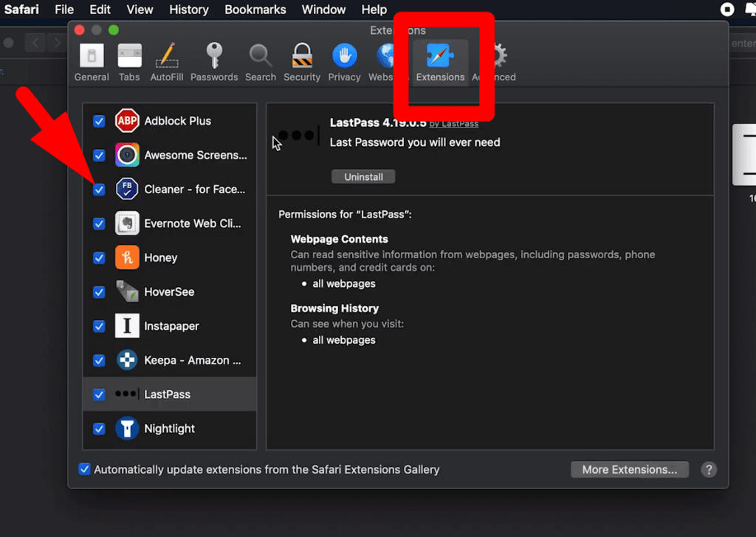Select the 'Awesome Screens...' row label
This screenshot has width=756, height=537.
coord(195,155)
